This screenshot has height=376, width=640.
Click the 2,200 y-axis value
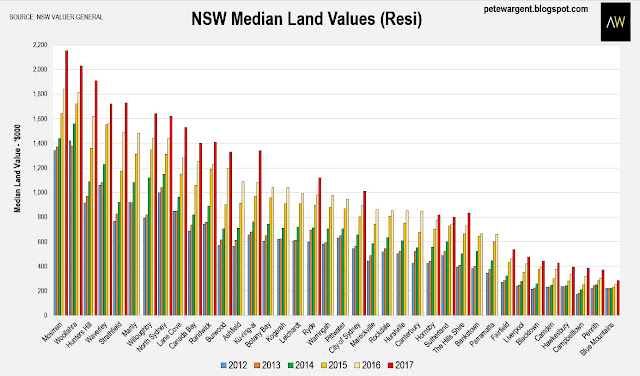(40, 44)
